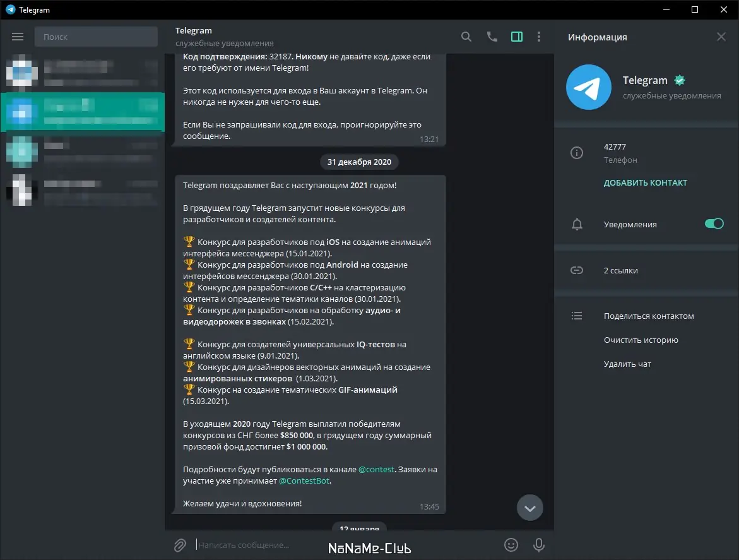Open the fourth blurred chat in the list
The width and height of the screenshot is (739, 560).
click(83, 190)
